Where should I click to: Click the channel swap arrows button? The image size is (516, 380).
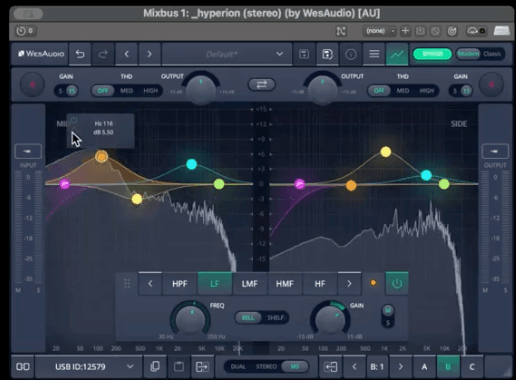262,84
